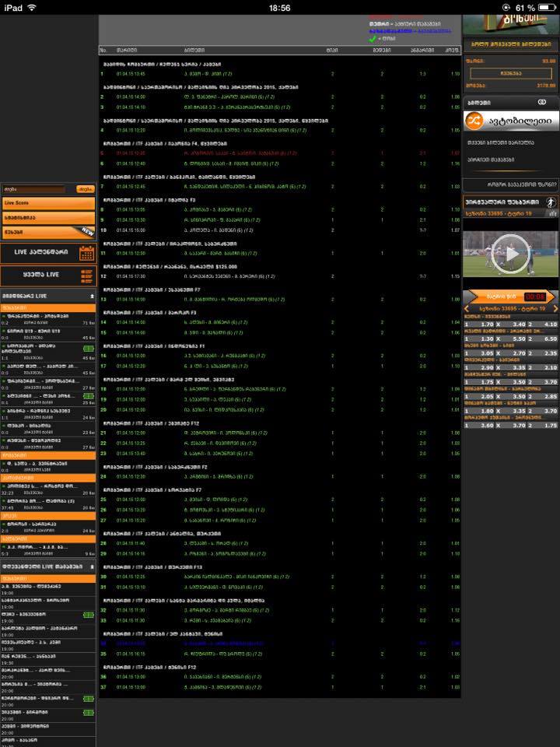Click the No. column header

[103, 50]
